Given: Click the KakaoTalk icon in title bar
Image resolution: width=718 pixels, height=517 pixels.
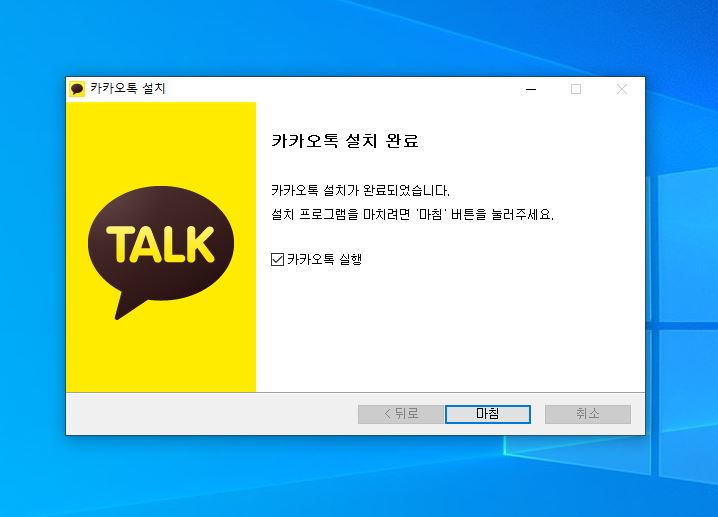Looking at the screenshot, I should 77,89.
